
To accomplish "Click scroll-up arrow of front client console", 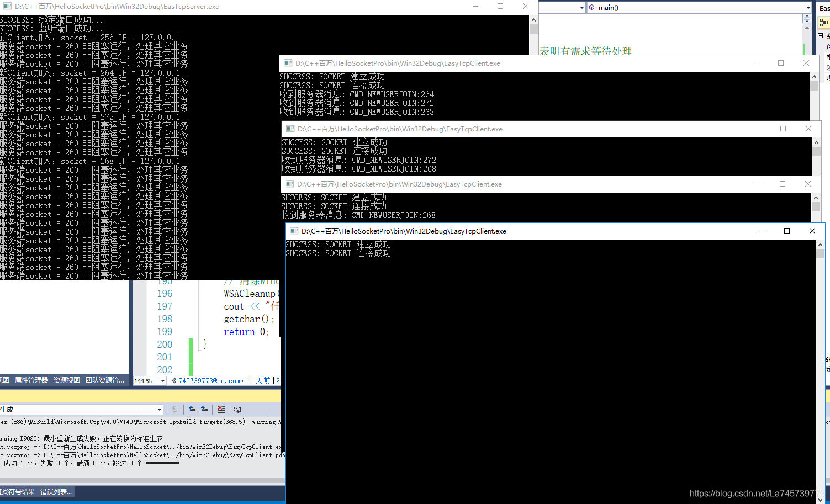I will (820, 245).
